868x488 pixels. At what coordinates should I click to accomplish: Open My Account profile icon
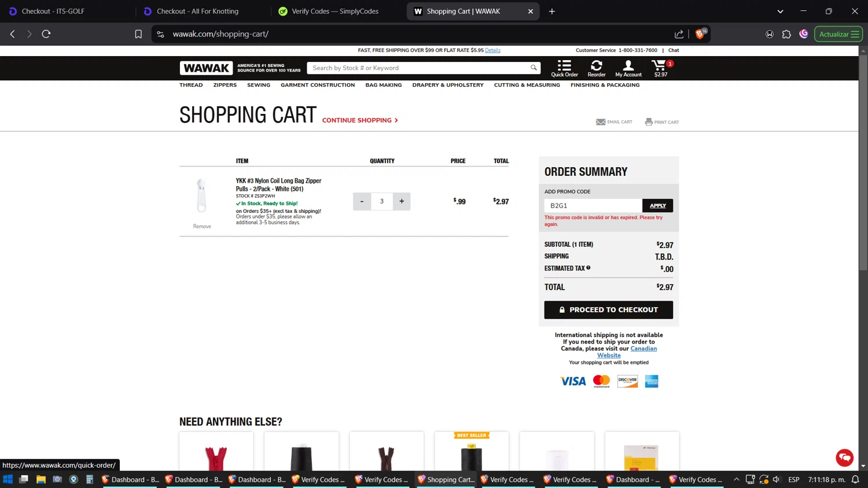click(628, 68)
